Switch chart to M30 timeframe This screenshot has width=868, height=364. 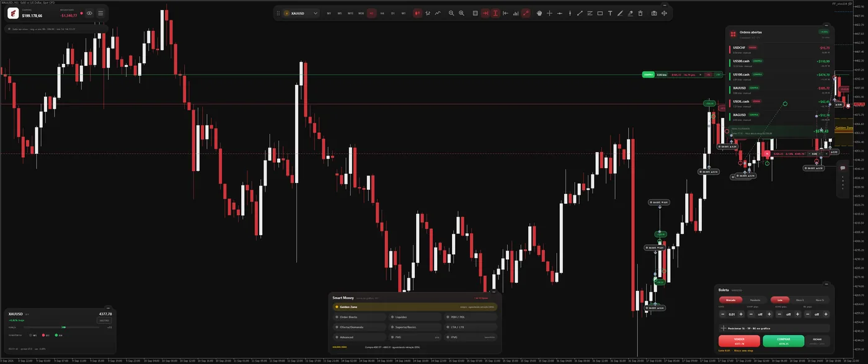pyautogui.click(x=361, y=13)
